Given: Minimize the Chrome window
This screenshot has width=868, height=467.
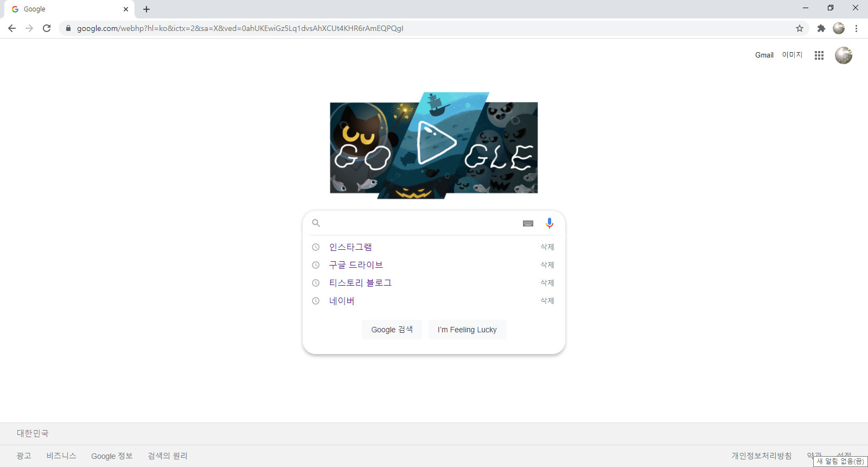Looking at the screenshot, I should [806, 8].
